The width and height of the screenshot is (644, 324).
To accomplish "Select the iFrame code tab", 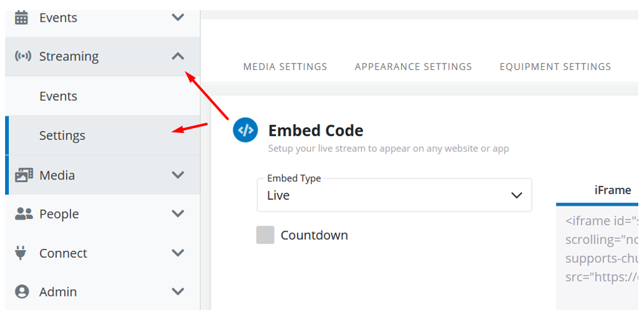I will [612, 190].
